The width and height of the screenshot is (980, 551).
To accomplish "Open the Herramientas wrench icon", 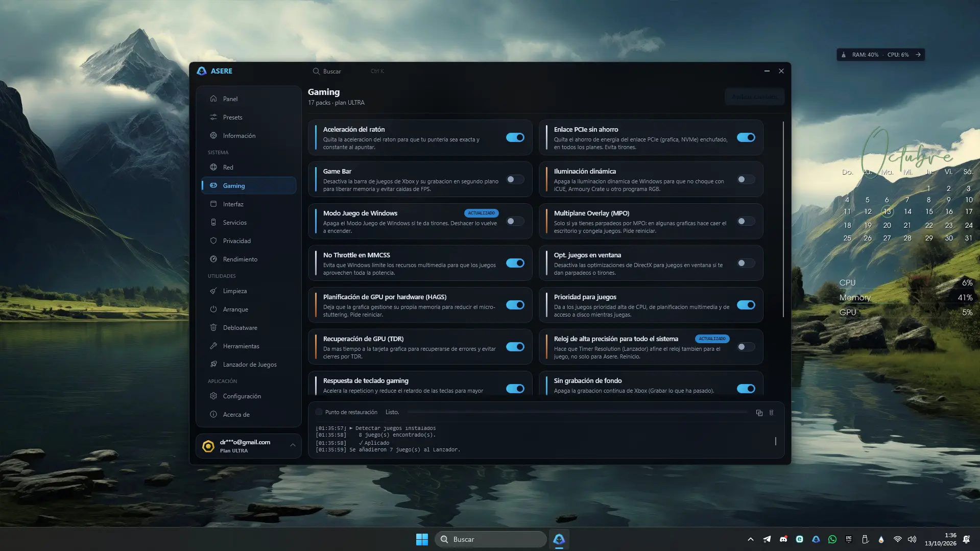I will [213, 346].
